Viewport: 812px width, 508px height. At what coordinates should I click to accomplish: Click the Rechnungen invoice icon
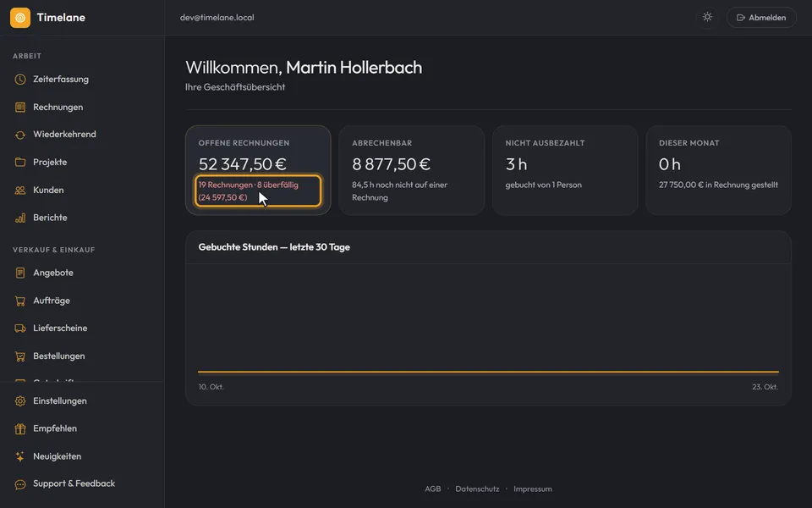[20, 108]
